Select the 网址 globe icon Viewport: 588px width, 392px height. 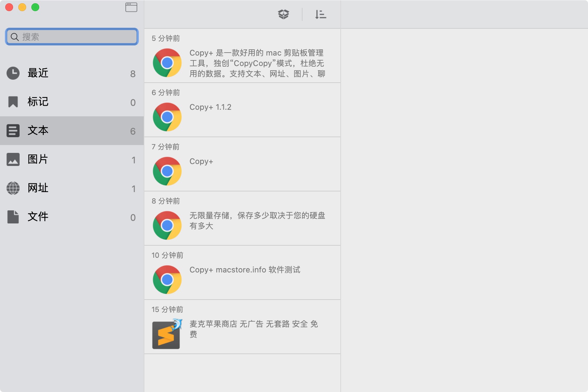pyautogui.click(x=13, y=188)
